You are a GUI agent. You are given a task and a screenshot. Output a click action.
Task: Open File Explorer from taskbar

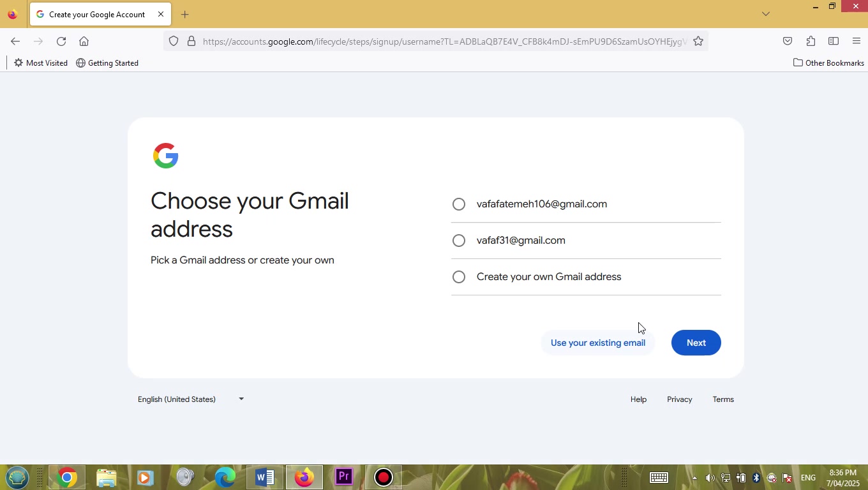(106, 477)
